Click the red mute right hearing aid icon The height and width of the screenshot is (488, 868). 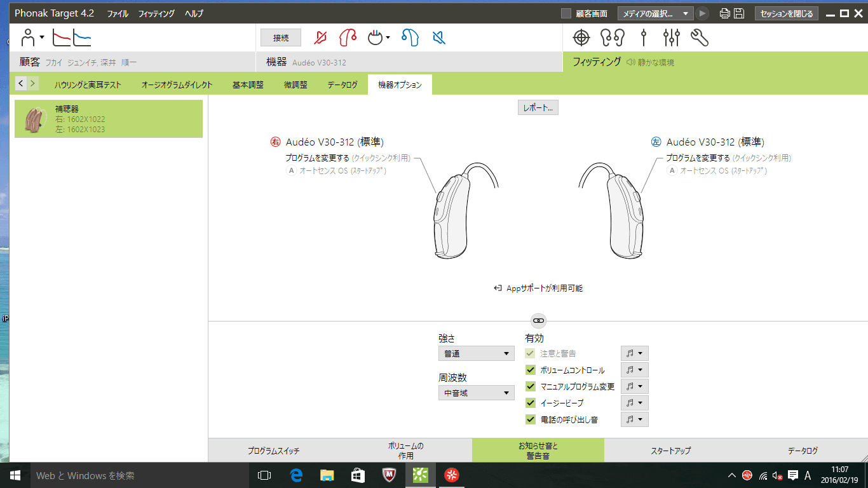pyautogui.click(x=321, y=38)
